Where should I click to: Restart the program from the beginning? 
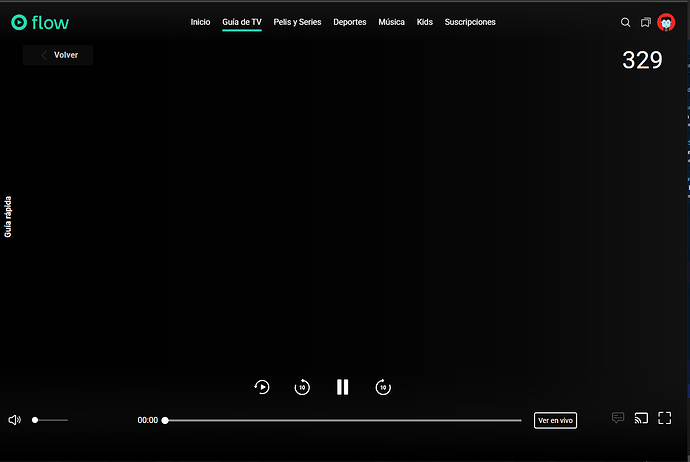[262, 387]
